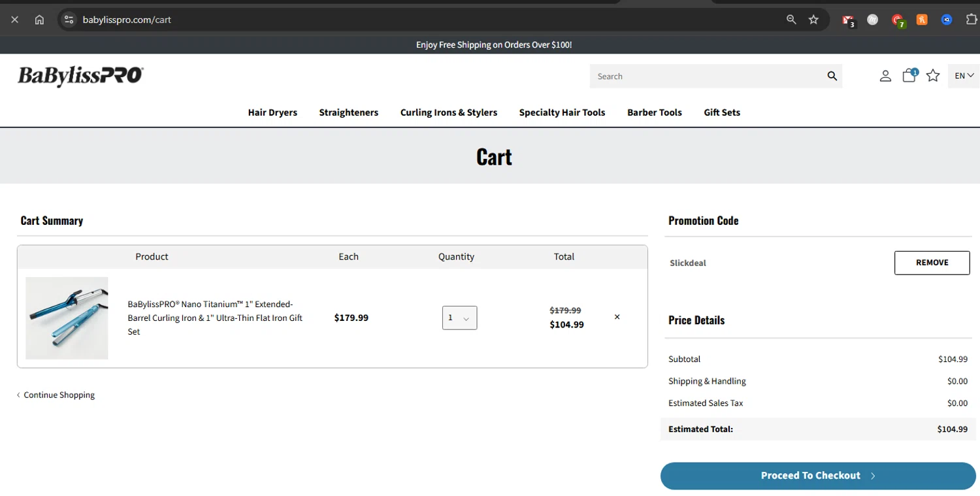980x496 pixels.
Task: Open the Gift Sets menu
Action: pyautogui.click(x=722, y=112)
